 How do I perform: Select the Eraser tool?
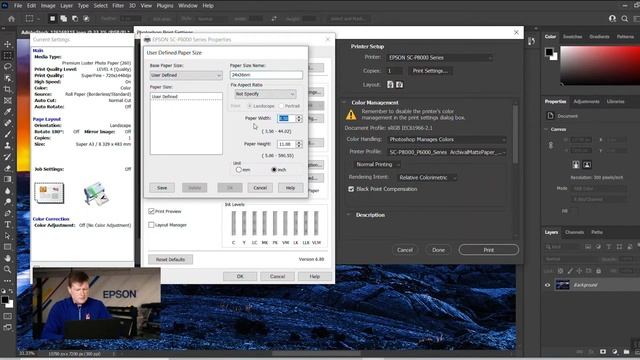coord(7,168)
